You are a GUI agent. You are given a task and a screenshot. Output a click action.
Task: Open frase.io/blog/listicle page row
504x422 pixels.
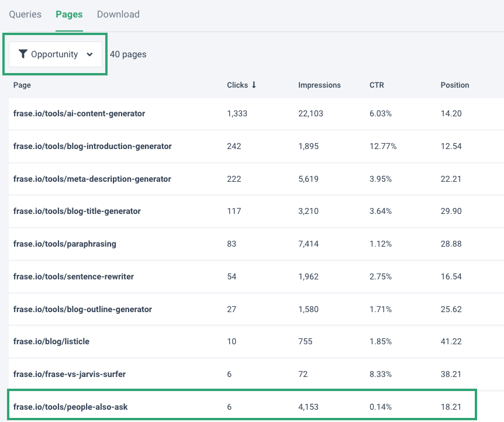point(256,342)
